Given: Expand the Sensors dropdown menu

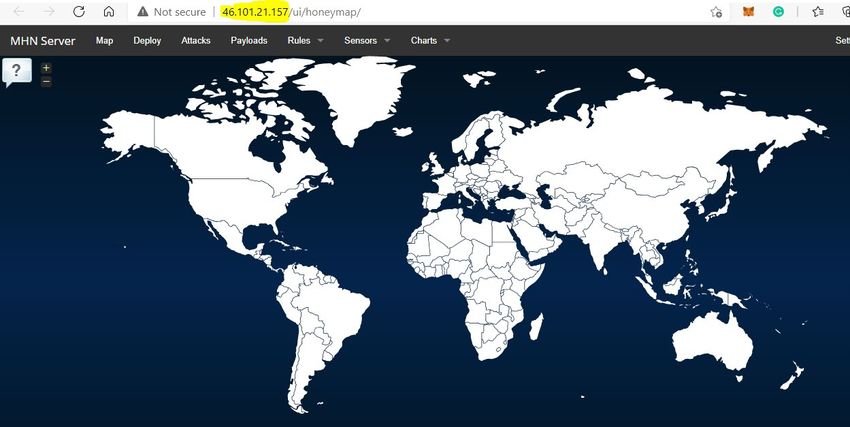Looking at the screenshot, I should pyautogui.click(x=367, y=41).
